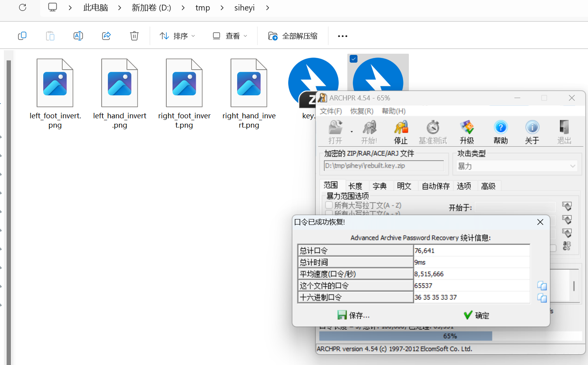588x365 pixels.
Task: Expand chevron before 此电脑 breadcrumb
Action: (70, 8)
